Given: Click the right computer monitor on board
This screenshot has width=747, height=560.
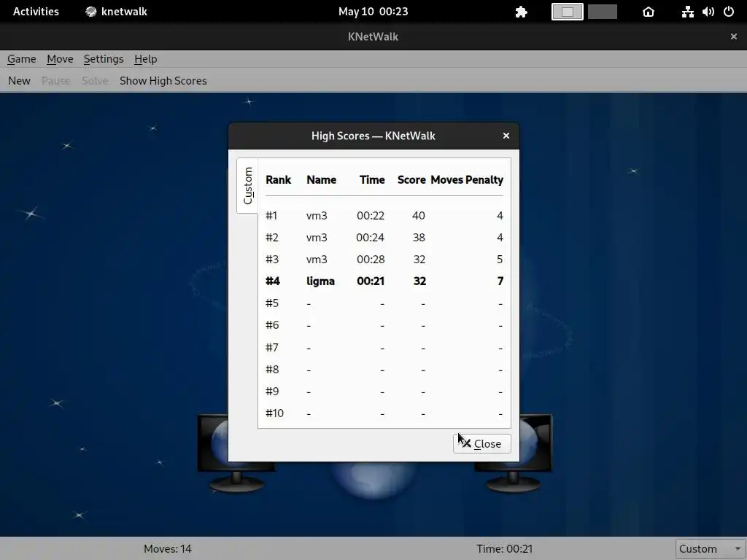Looking at the screenshot, I should coord(535,452).
